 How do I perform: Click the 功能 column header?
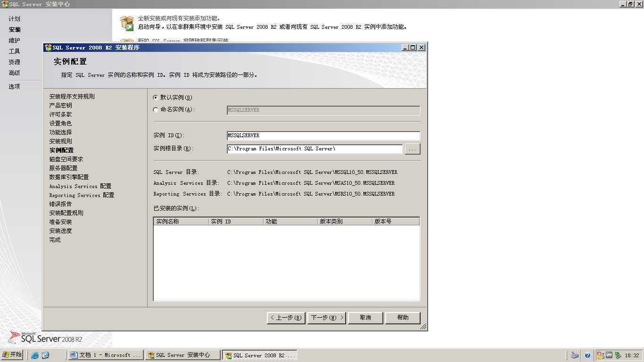(x=290, y=221)
